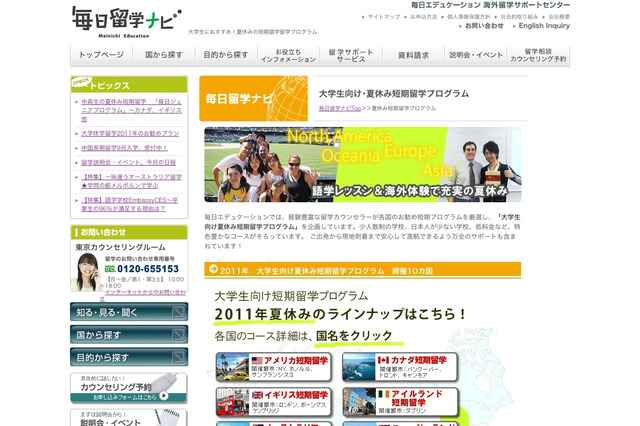Go to 留学サポートサービス in the navigation
This screenshot has height=426, width=640.
tap(351, 55)
